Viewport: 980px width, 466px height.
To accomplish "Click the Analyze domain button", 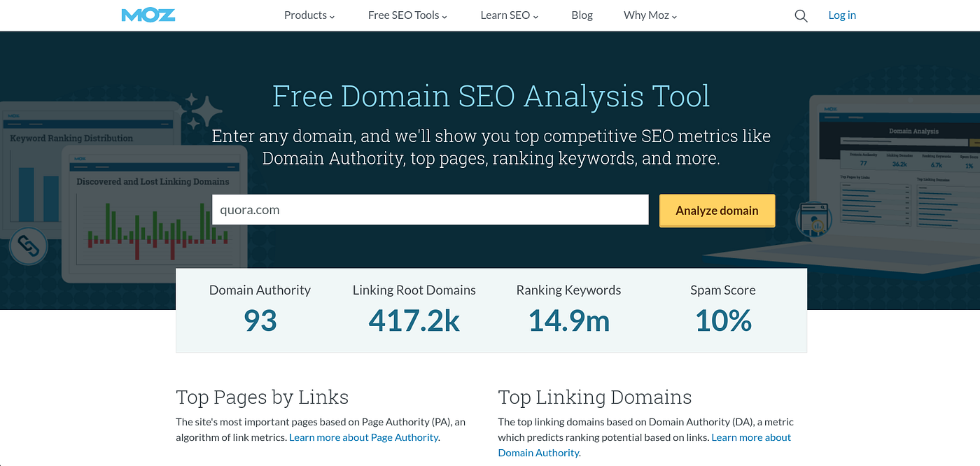I will (717, 210).
